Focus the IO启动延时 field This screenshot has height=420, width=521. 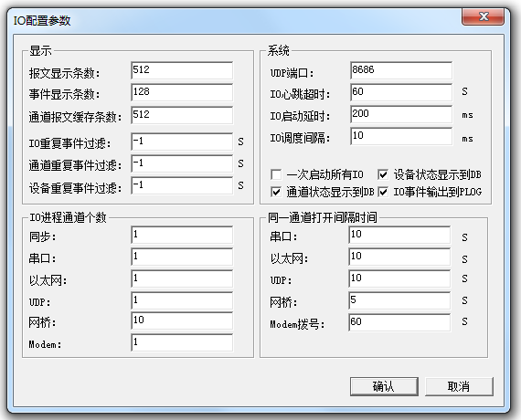pos(401,114)
